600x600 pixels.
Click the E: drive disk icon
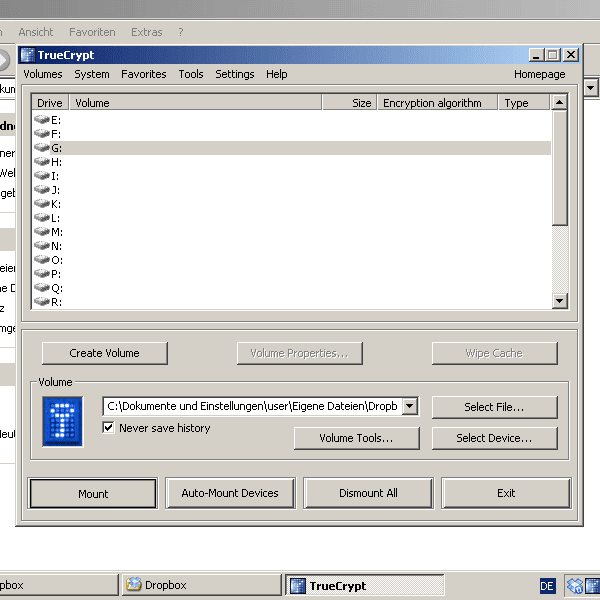click(x=42, y=119)
